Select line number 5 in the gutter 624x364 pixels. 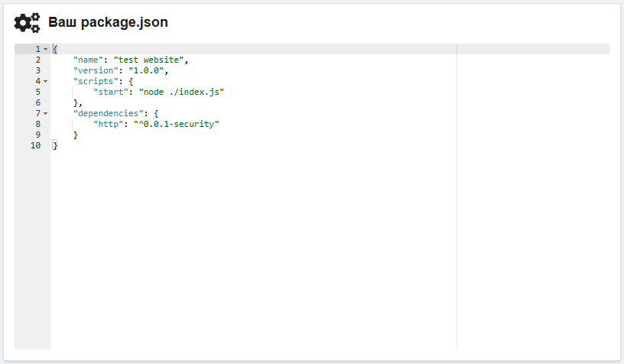(37, 92)
